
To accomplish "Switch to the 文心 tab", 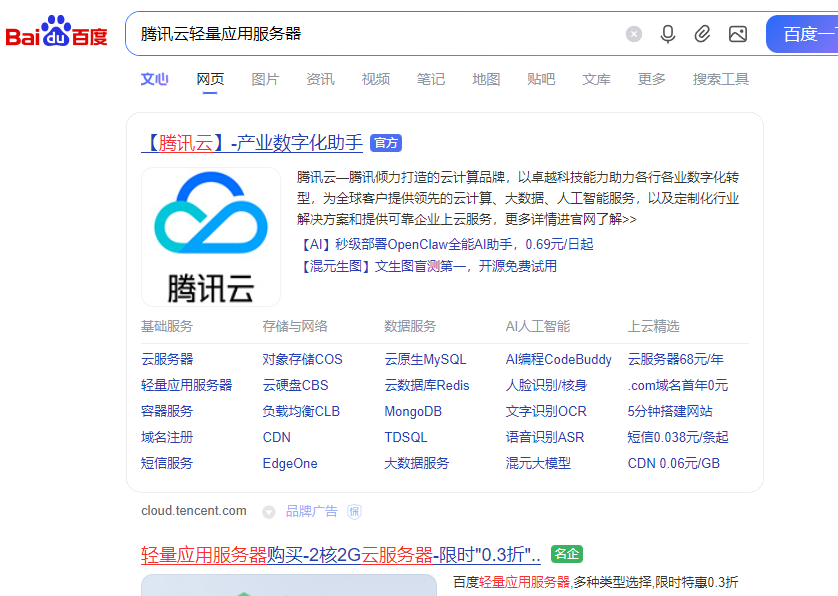I will pyautogui.click(x=154, y=79).
